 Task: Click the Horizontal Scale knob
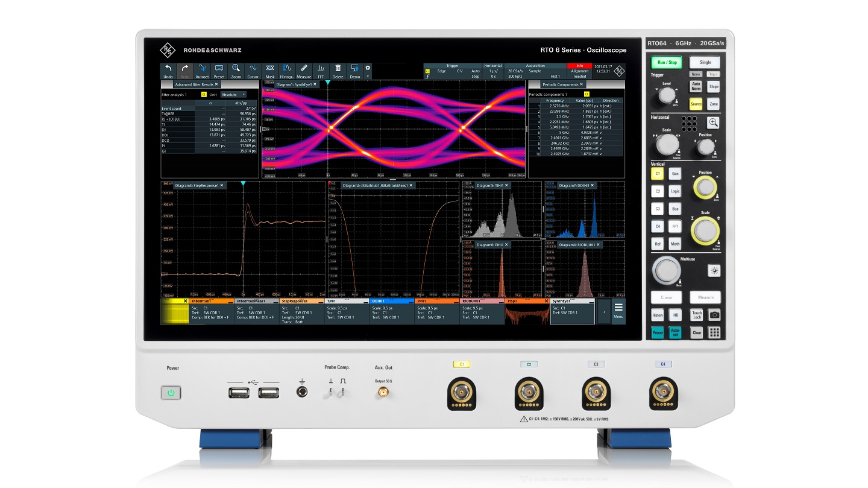(667, 144)
